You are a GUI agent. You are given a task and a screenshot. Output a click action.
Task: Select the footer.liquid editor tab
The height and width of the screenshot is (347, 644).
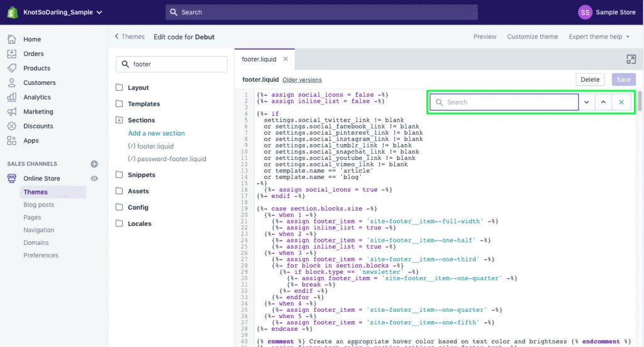tap(258, 59)
